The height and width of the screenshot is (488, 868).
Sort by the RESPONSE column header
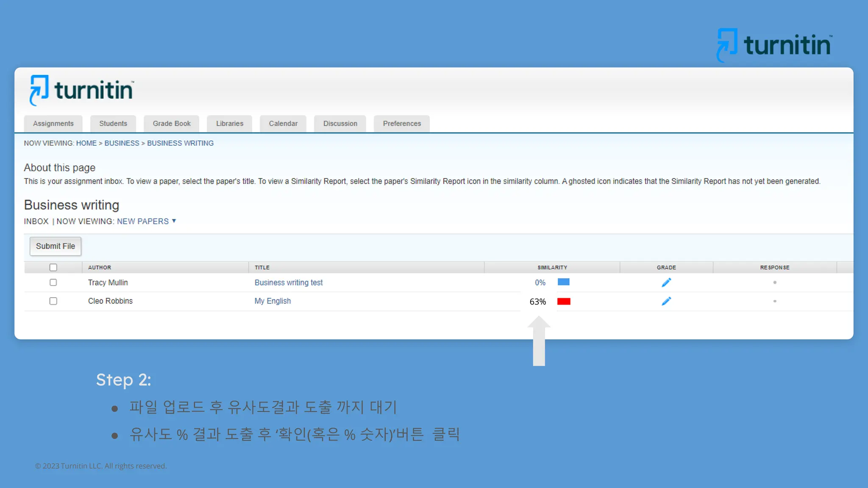point(775,267)
